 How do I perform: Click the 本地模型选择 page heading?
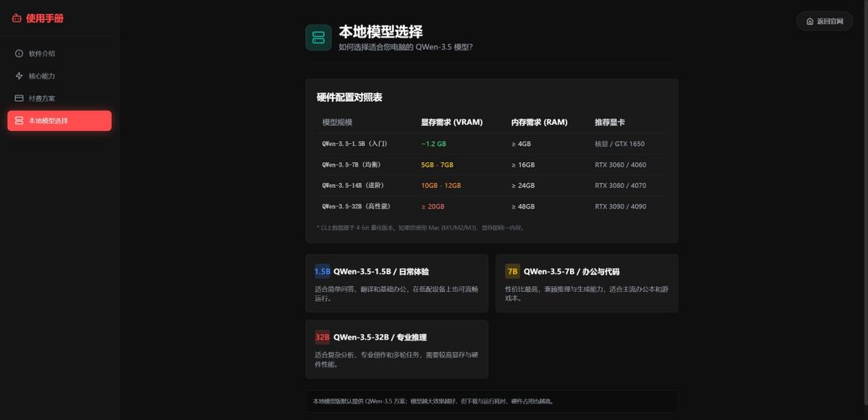pyautogui.click(x=380, y=32)
